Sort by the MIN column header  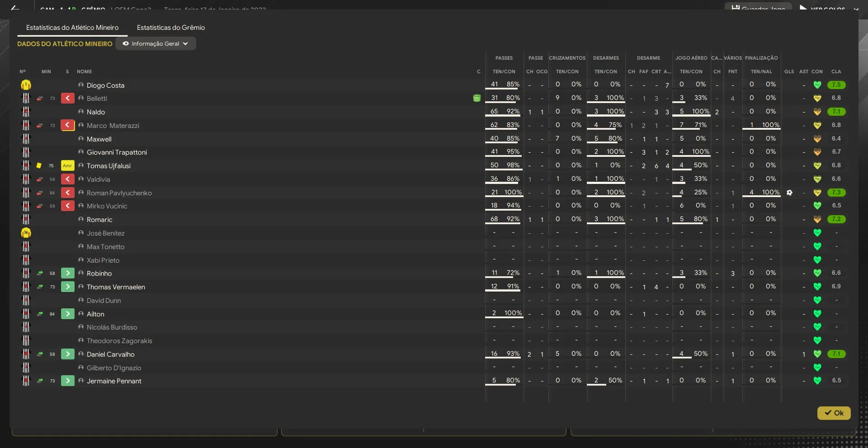(46, 71)
